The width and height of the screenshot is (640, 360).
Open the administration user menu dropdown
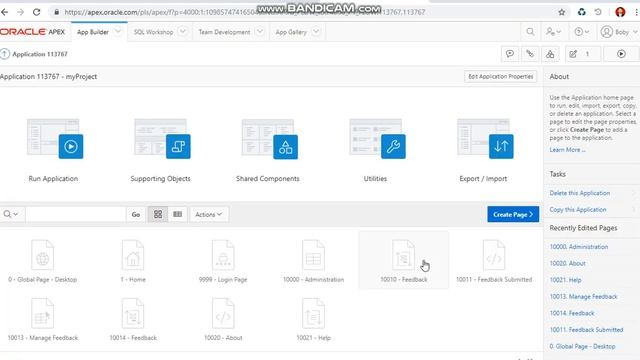tap(553, 31)
